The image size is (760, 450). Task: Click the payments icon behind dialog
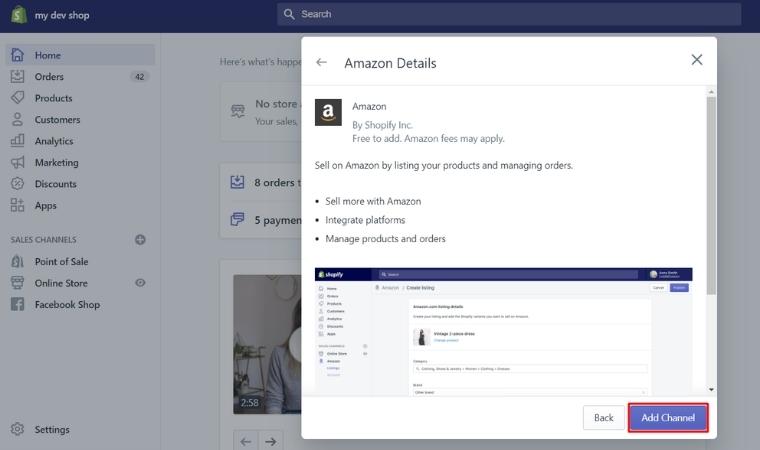tap(238, 219)
